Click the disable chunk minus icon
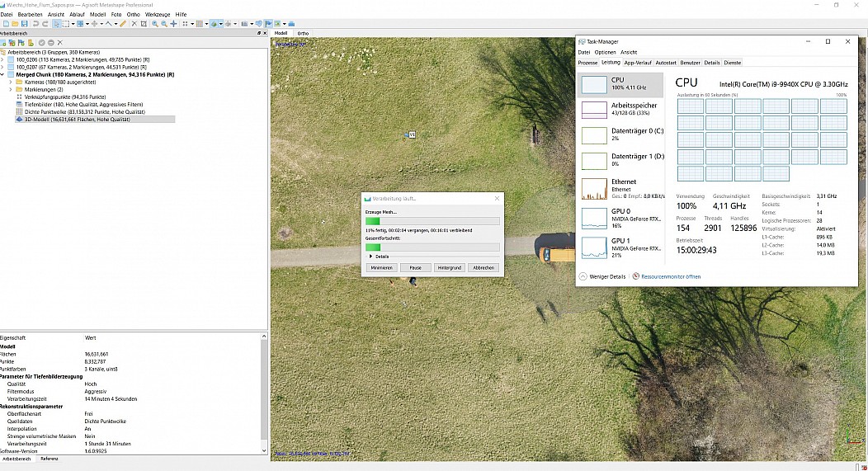This screenshot has height=471, width=868. pos(50,43)
